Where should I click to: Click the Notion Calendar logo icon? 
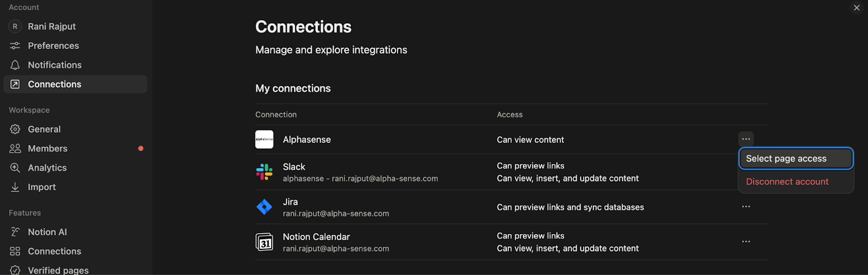[264, 242]
